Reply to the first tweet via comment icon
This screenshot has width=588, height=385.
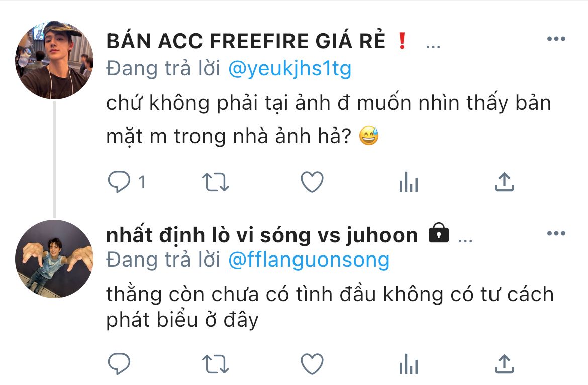(x=119, y=182)
